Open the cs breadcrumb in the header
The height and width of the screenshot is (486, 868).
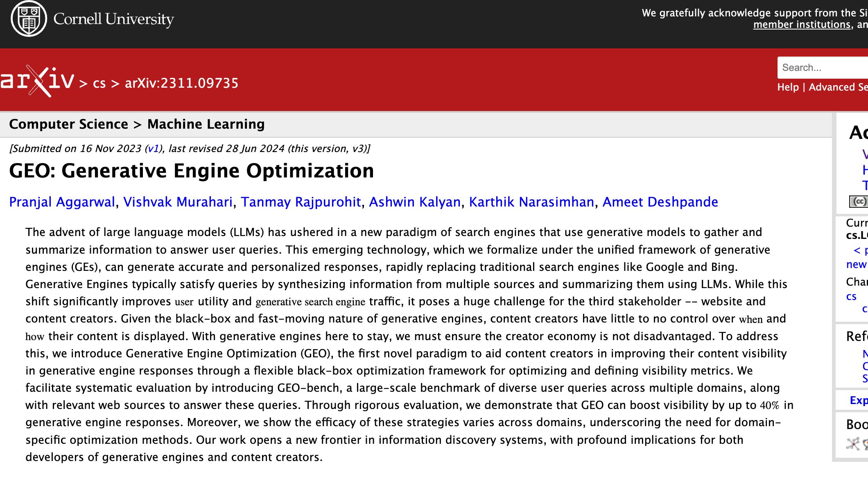coord(99,83)
